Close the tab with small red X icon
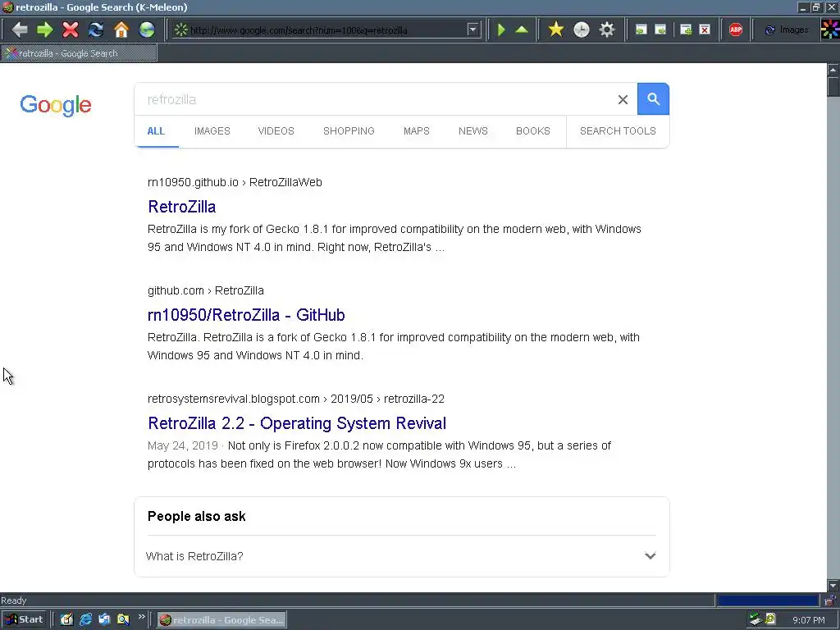 [x=705, y=30]
